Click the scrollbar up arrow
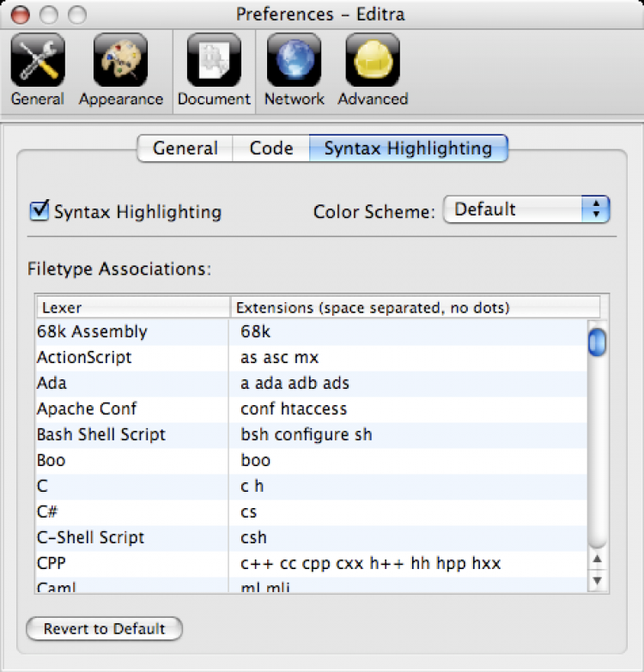The height and width of the screenshot is (672, 644). point(598,560)
